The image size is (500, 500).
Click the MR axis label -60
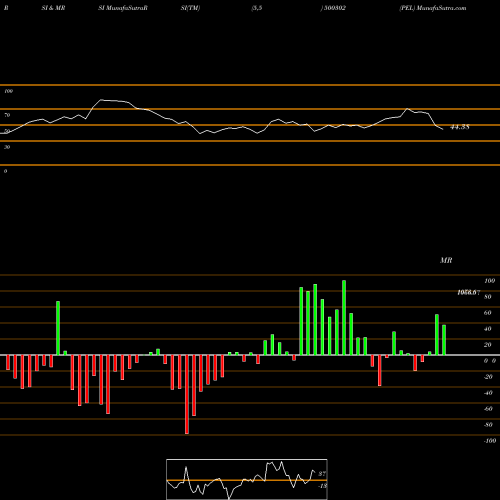(x=488, y=409)
